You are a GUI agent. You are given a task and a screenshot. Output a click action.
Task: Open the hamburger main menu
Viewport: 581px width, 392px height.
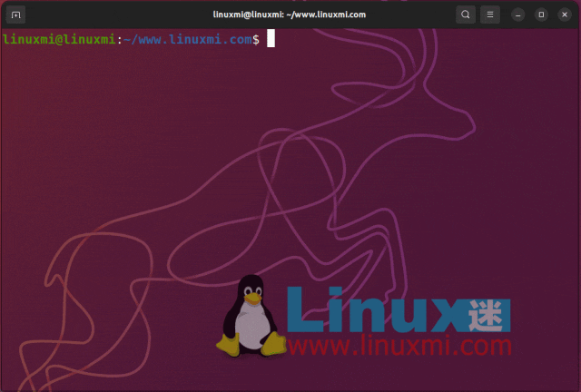490,15
